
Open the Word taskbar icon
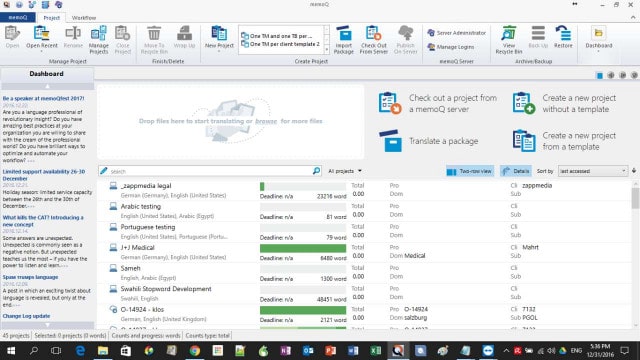353,351
